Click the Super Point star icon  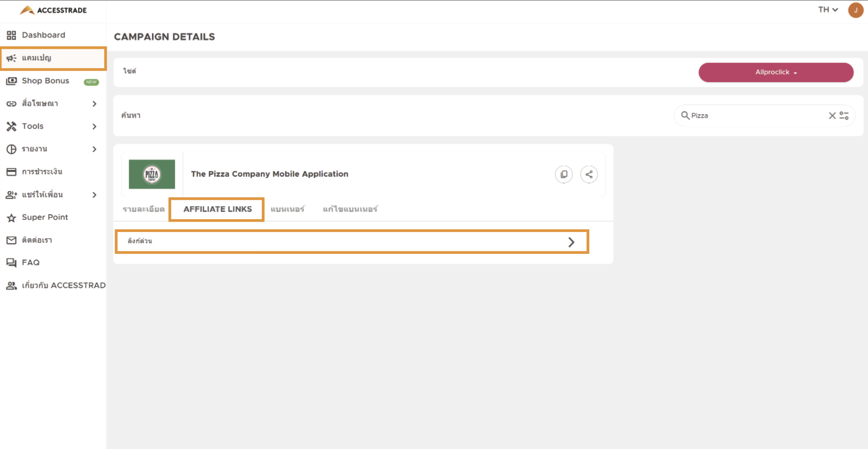click(x=11, y=218)
